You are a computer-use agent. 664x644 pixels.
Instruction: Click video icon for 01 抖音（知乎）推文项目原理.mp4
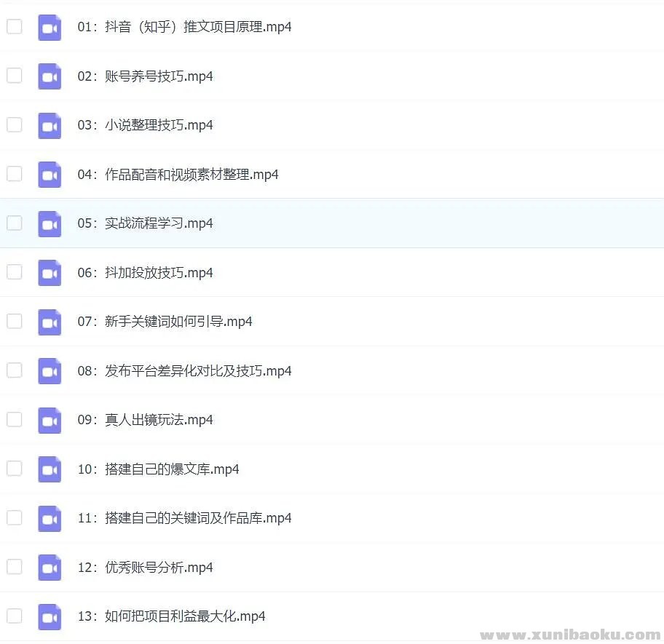50,28
